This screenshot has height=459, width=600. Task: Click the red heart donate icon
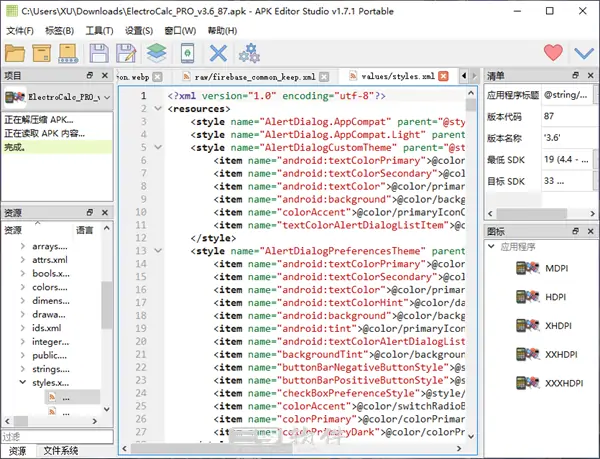[553, 52]
